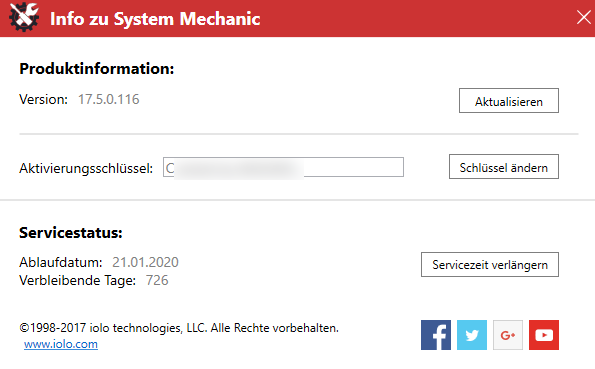Click inside the Aktivierungsschlüssel field

283,167
